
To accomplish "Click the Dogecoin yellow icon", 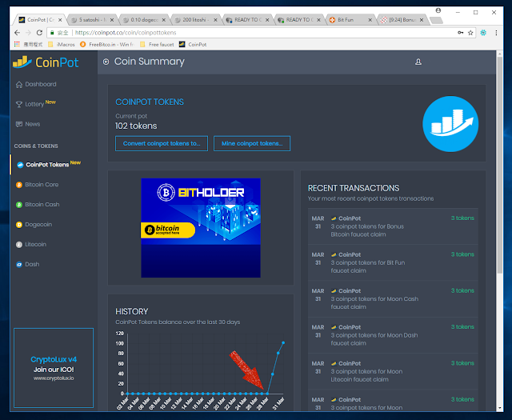I will coord(19,225).
